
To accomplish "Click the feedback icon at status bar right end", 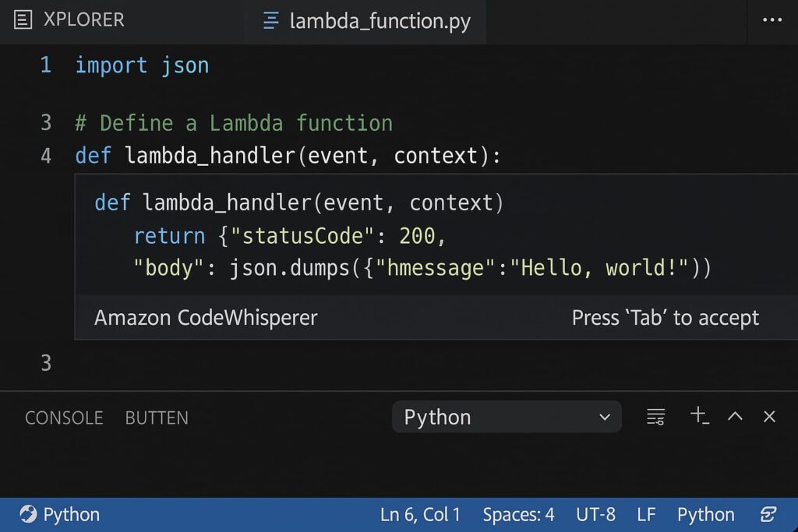I will click(768, 514).
